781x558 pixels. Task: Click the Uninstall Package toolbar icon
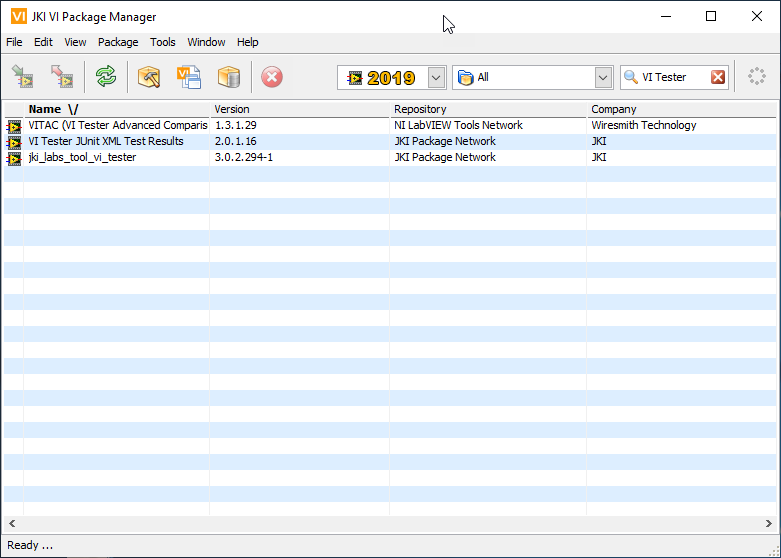(x=62, y=77)
